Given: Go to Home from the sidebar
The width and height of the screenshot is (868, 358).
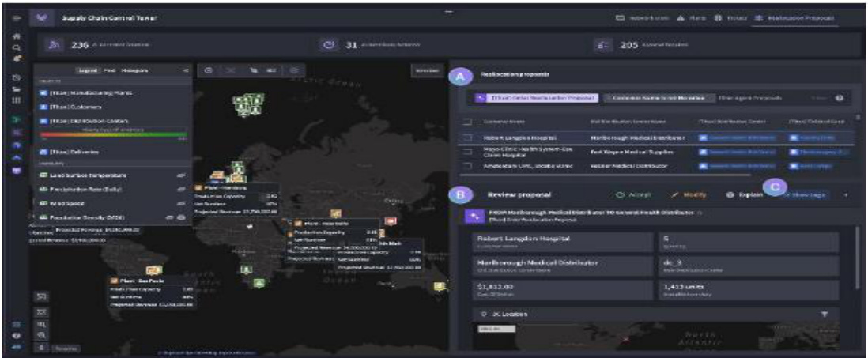Looking at the screenshot, I should (x=17, y=36).
